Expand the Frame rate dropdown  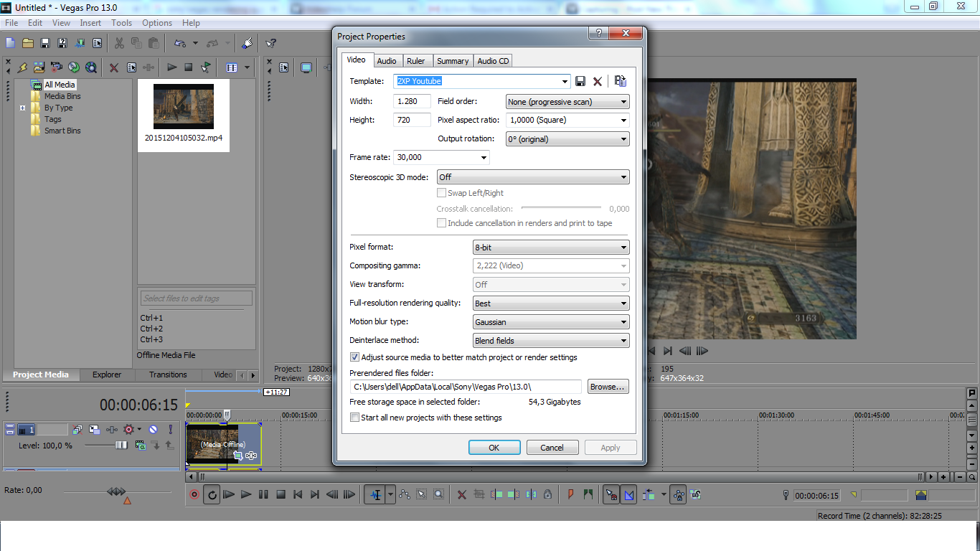pos(484,157)
